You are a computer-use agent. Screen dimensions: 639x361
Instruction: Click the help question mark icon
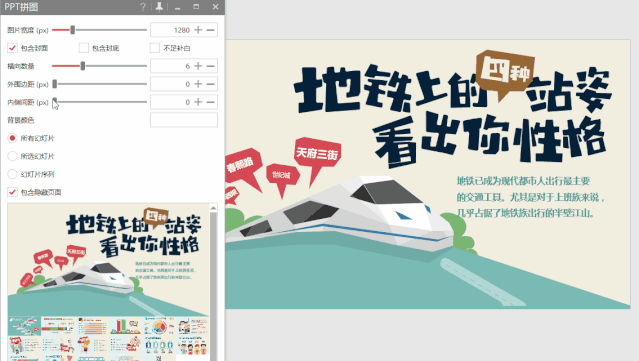143,7
